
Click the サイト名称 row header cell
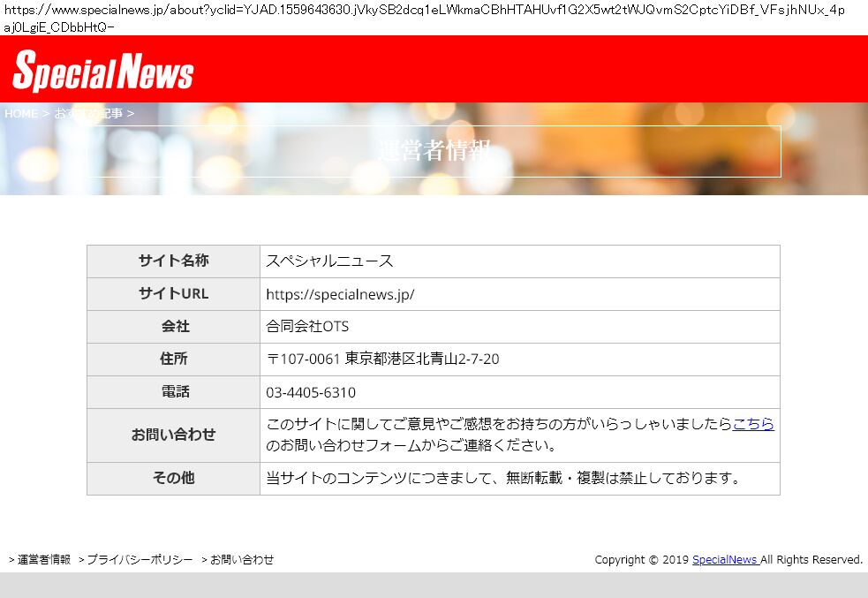pos(173,261)
